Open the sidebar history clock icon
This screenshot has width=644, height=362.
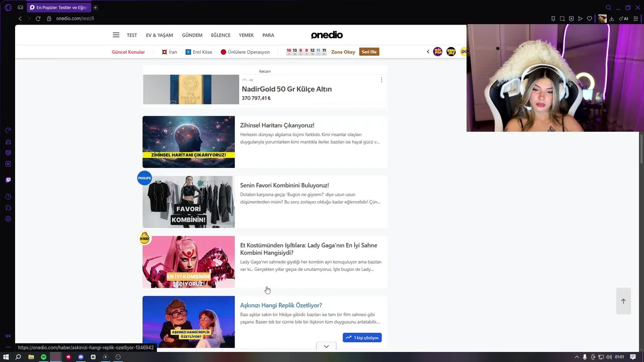click(x=8, y=197)
